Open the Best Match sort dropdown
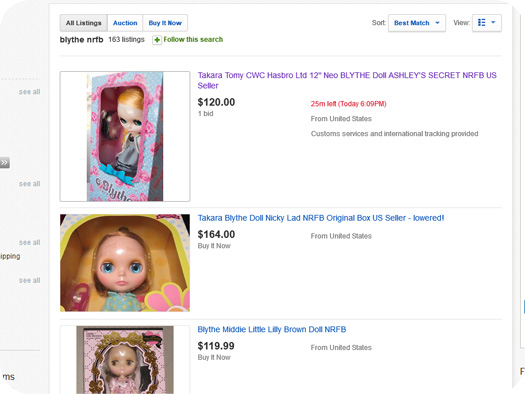The height and width of the screenshot is (394, 525). pos(417,23)
